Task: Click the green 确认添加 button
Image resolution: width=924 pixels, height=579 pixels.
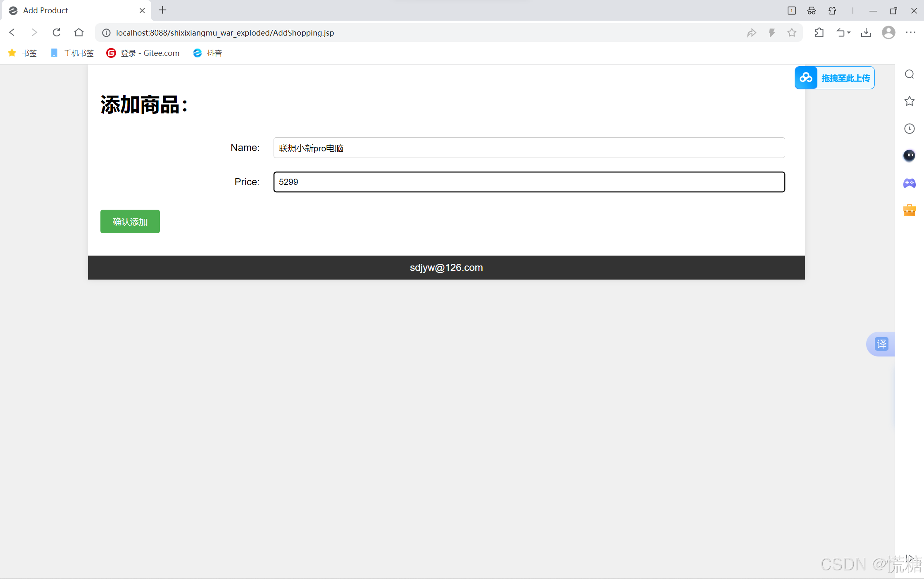Action: point(130,221)
